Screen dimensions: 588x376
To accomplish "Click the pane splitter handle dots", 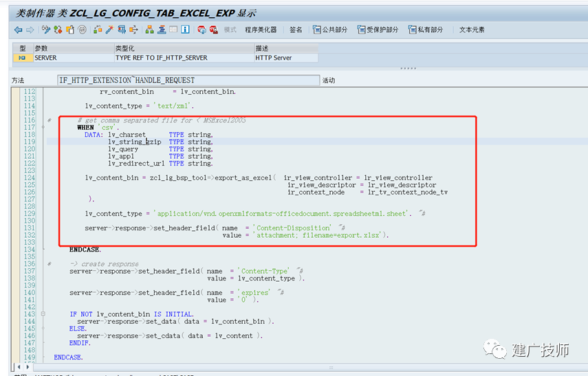I will (408, 68).
